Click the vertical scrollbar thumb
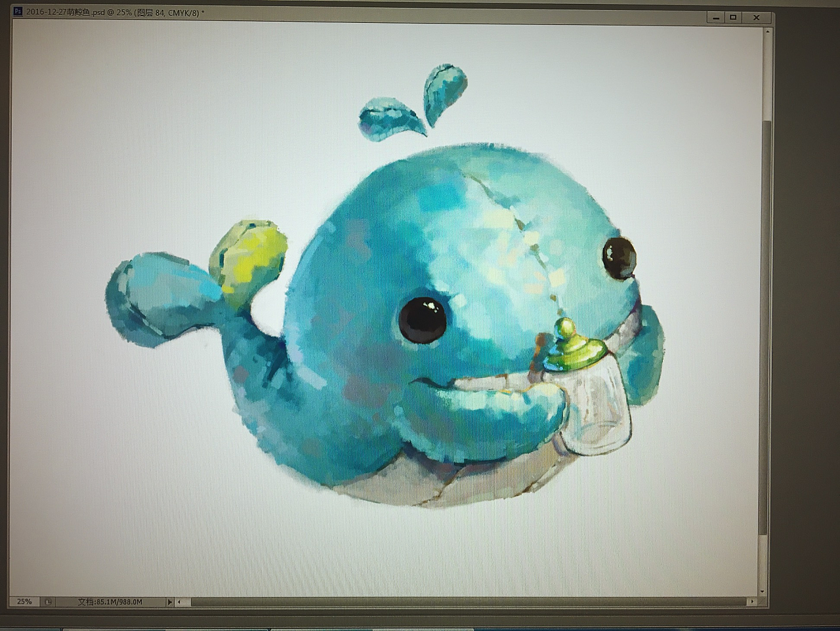Screen dimensions: 840x631 [763, 328]
